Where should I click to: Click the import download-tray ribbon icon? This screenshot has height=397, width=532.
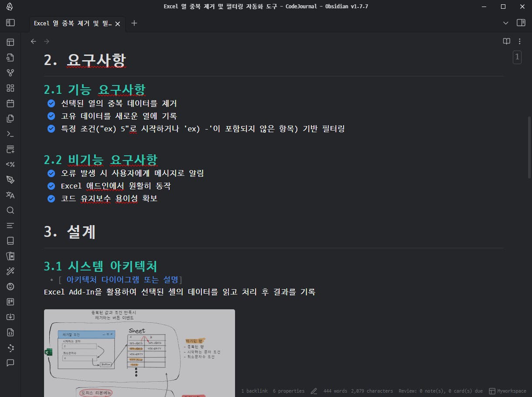(x=10, y=317)
